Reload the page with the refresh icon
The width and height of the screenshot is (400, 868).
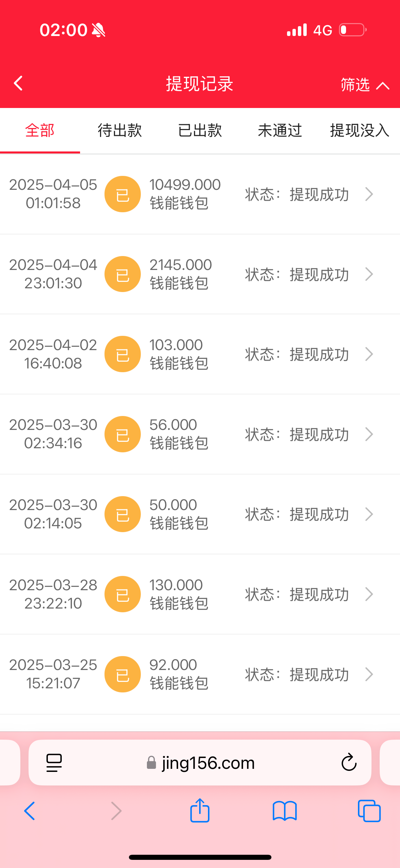pos(349,763)
